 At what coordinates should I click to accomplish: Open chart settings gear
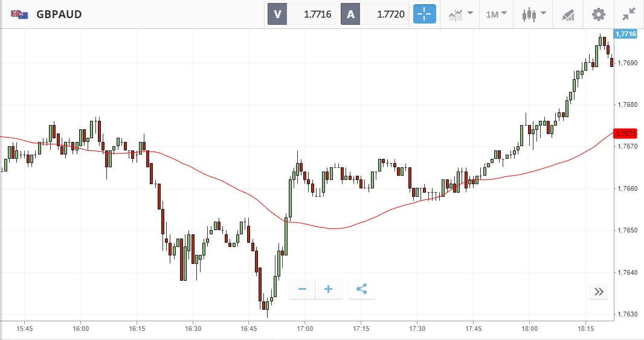click(598, 14)
